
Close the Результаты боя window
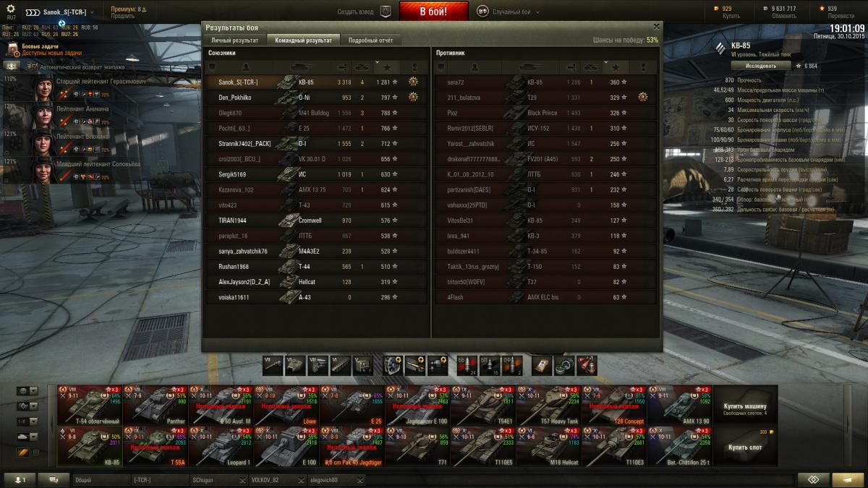pyautogui.click(x=656, y=26)
